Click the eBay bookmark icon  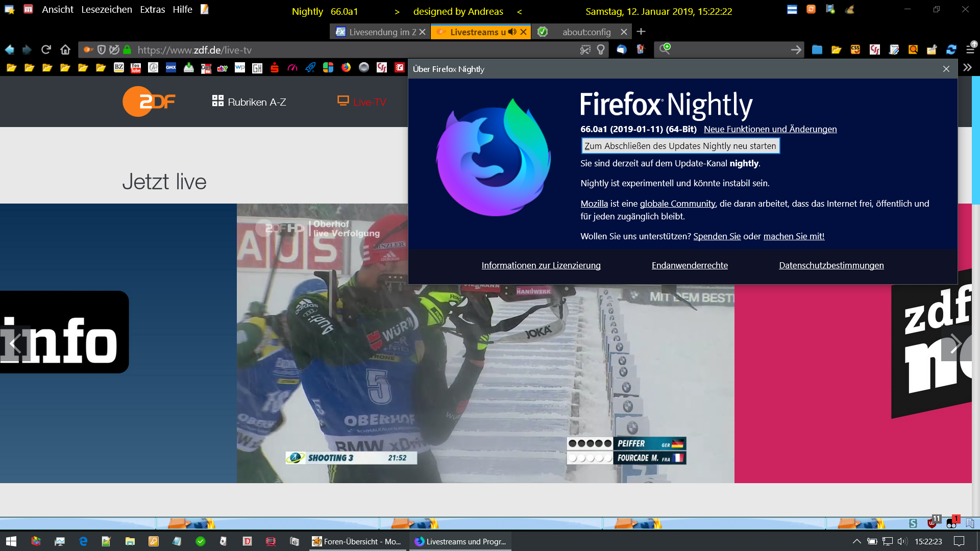pos(223,68)
